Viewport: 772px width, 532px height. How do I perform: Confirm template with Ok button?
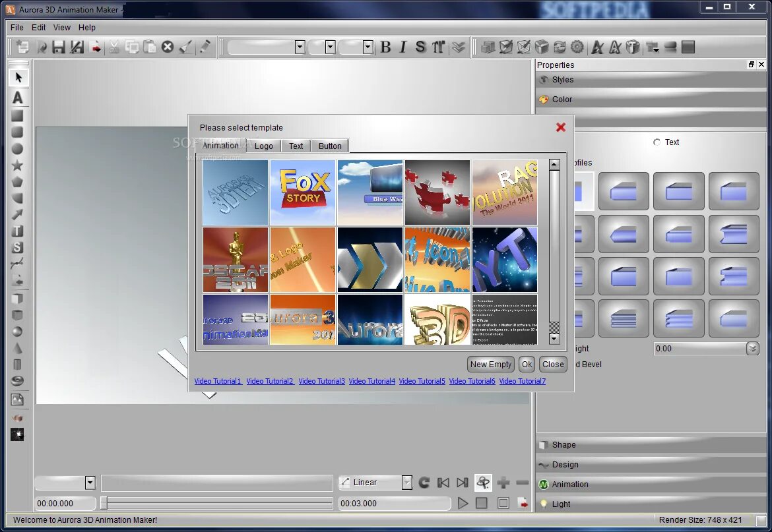[527, 365]
